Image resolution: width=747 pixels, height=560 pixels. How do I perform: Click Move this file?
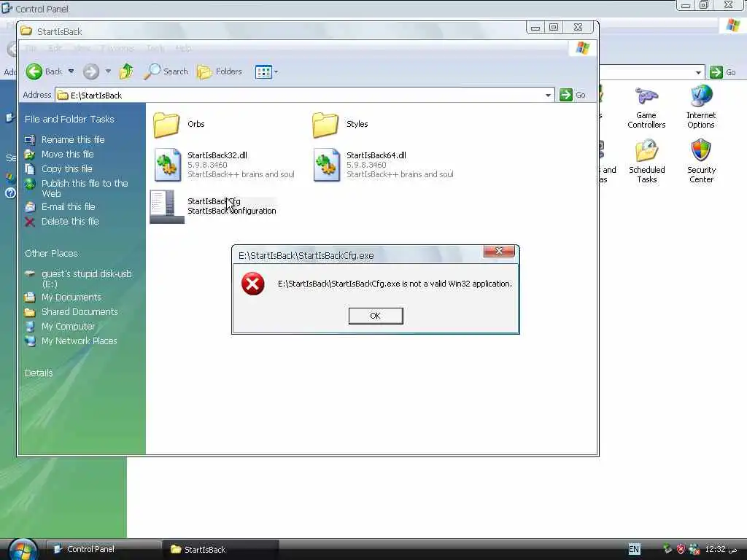(x=68, y=155)
